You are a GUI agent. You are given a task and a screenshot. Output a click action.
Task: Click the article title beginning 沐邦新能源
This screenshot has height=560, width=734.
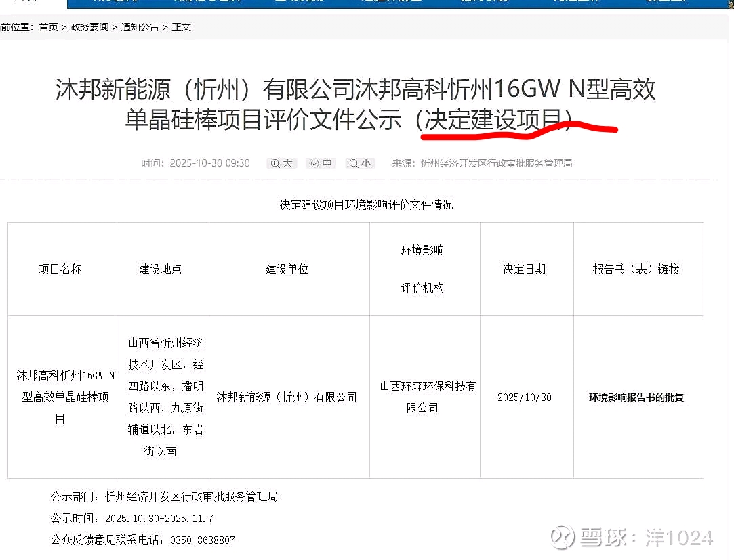pyautogui.click(x=356, y=104)
